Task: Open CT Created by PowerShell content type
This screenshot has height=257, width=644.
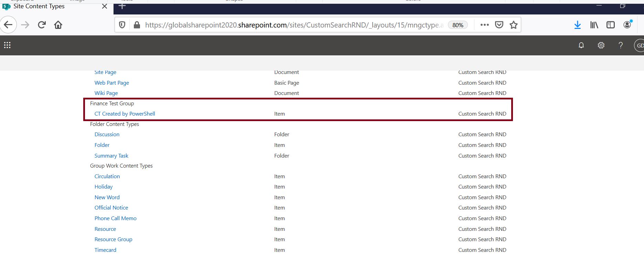Action: [125, 114]
